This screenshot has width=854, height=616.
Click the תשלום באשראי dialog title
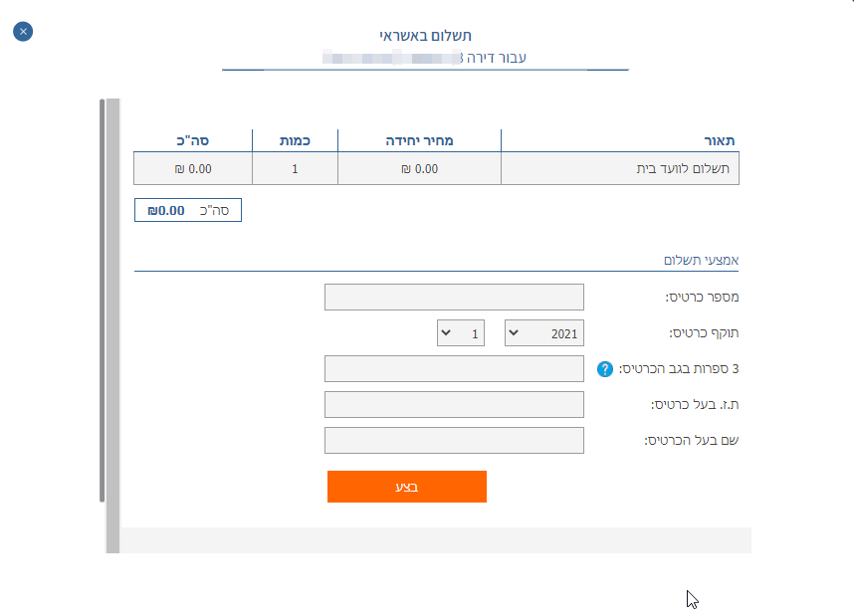(x=426, y=35)
